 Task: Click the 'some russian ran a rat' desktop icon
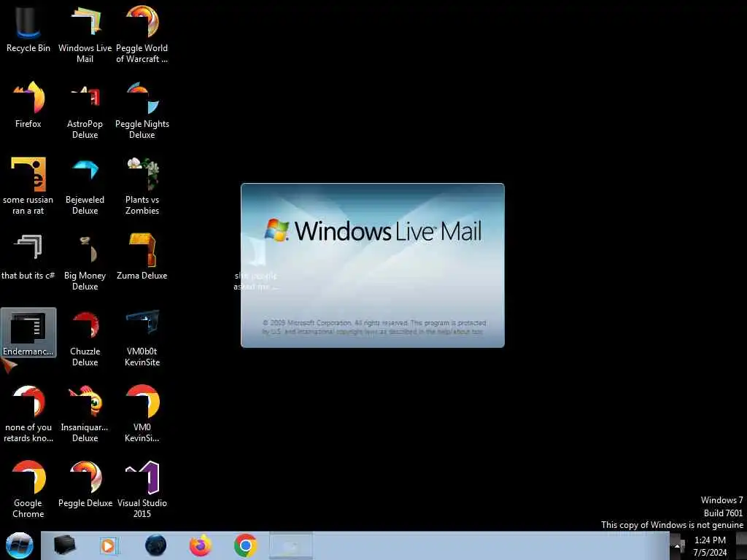tap(28, 185)
